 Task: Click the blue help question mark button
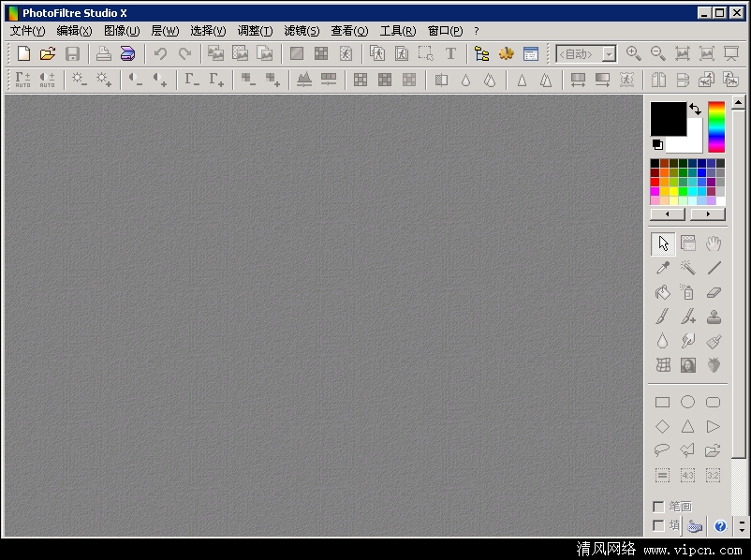click(x=720, y=526)
